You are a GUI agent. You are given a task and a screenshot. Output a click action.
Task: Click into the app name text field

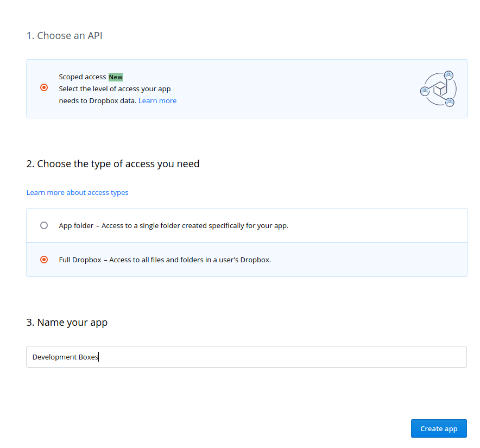tap(246, 357)
